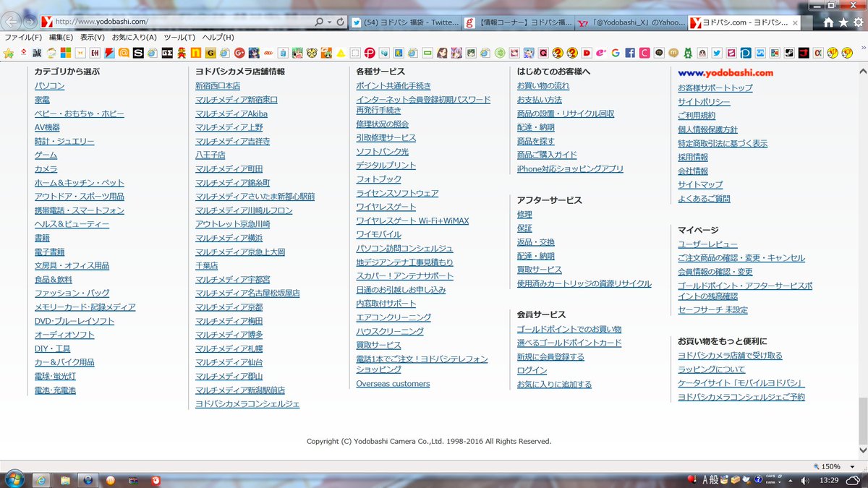Open the Twitter bird favorite icon

click(716, 53)
